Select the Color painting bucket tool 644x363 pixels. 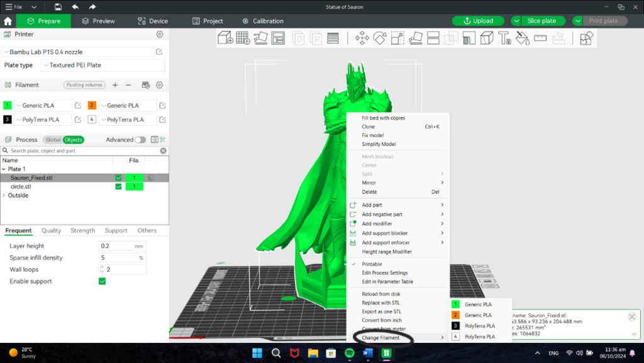click(522, 38)
